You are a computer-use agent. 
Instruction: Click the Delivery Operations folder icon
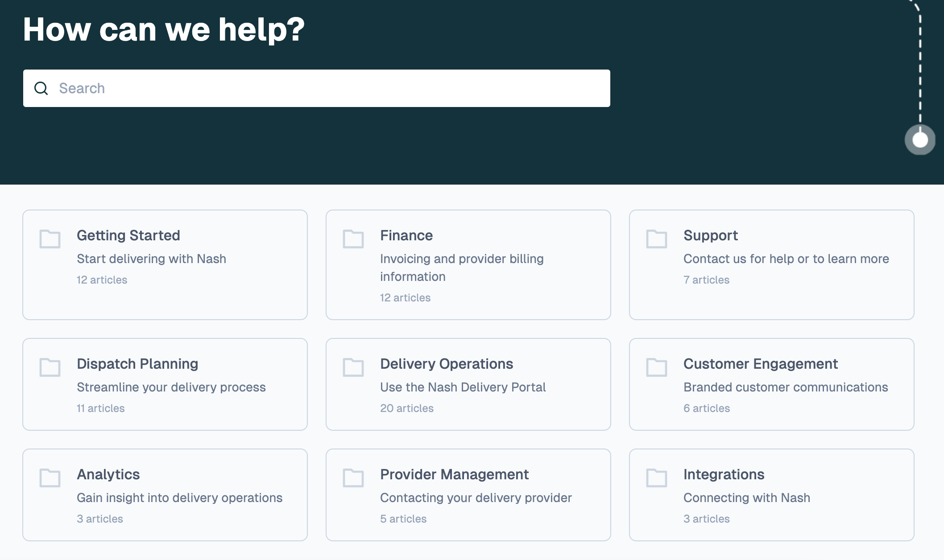[x=353, y=367]
